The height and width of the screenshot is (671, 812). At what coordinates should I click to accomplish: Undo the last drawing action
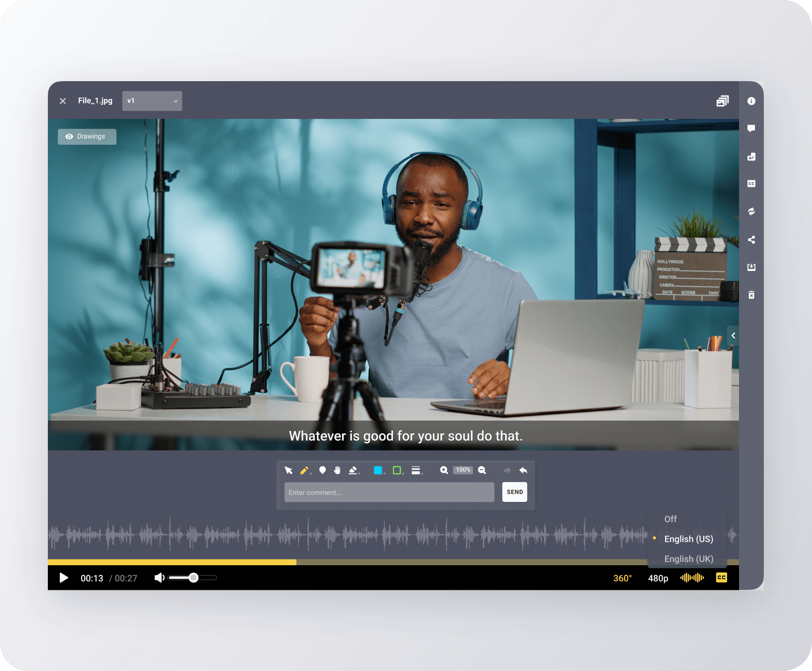(x=523, y=470)
